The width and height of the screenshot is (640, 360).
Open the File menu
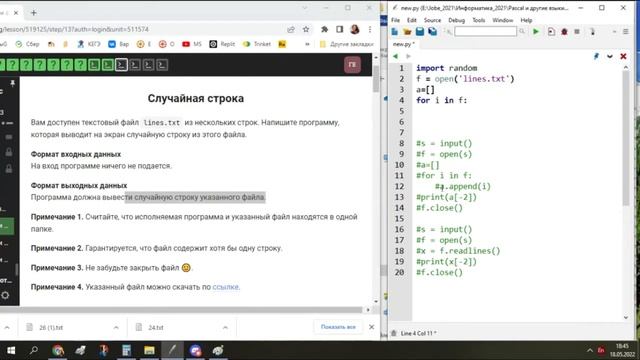click(396, 20)
